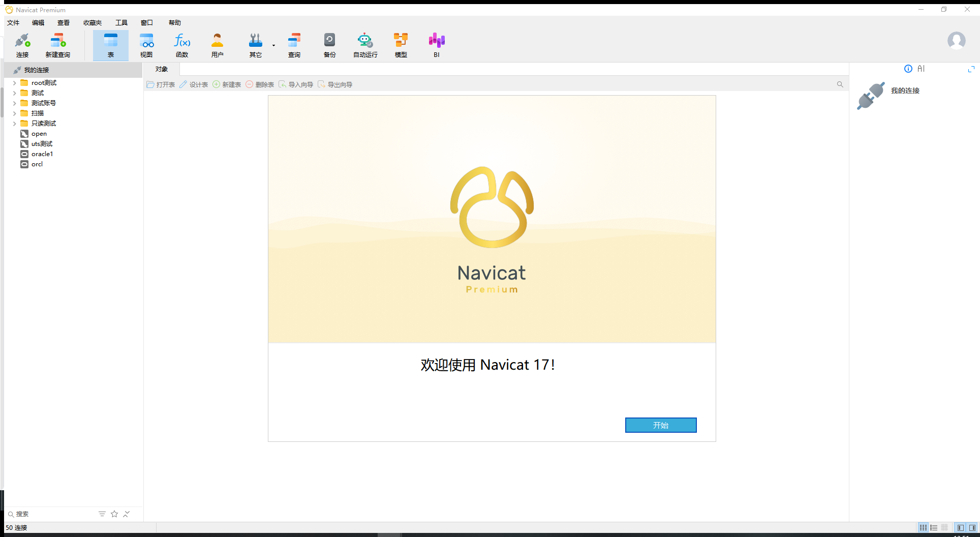Viewport: 980px width, 537px height.
Task: Open the 查询 (Query) objects
Action: (x=294, y=45)
